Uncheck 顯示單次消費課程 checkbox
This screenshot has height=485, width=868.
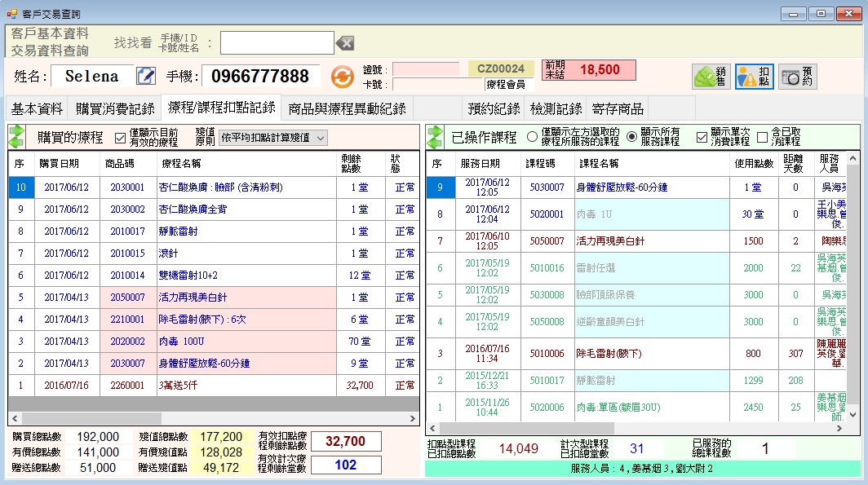coord(702,137)
